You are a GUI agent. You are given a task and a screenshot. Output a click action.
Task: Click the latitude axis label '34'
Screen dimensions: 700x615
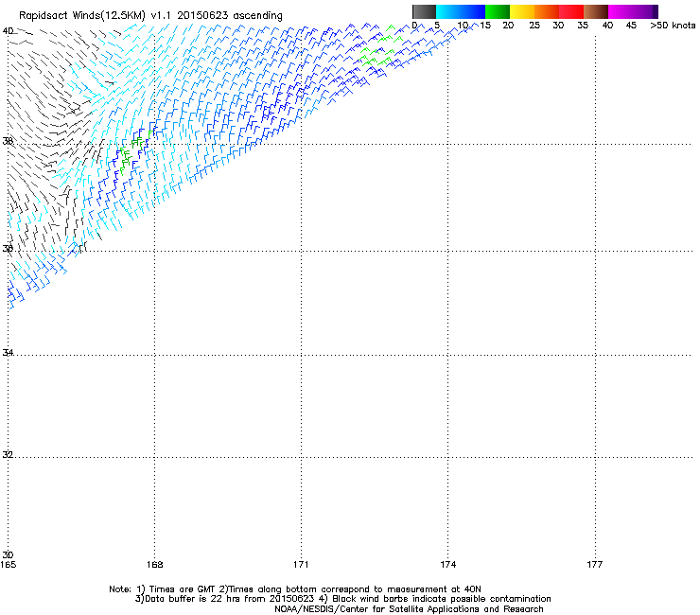(8, 353)
